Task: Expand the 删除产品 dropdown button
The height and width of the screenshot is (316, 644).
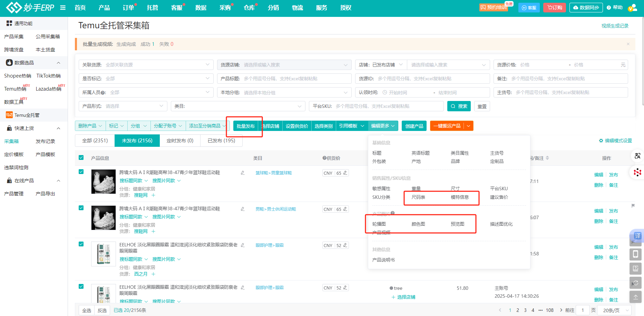Action: click(x=90, y=126)
